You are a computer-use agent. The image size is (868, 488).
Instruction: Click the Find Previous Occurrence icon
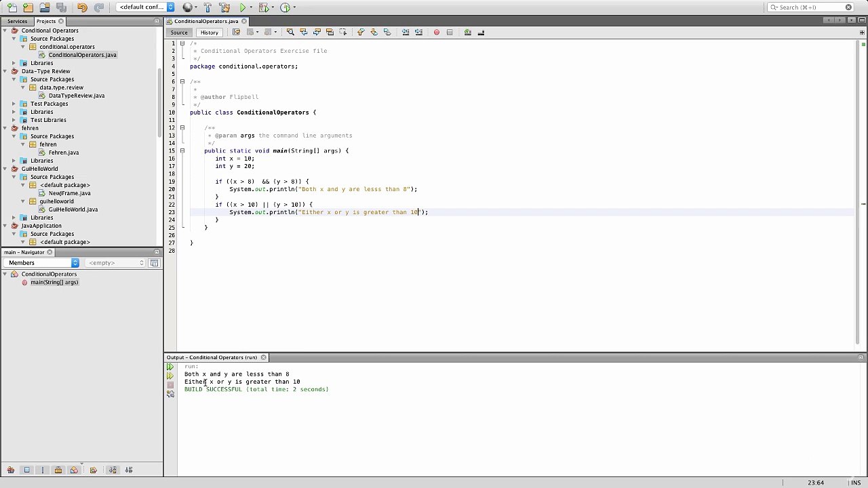click(303, 32)
